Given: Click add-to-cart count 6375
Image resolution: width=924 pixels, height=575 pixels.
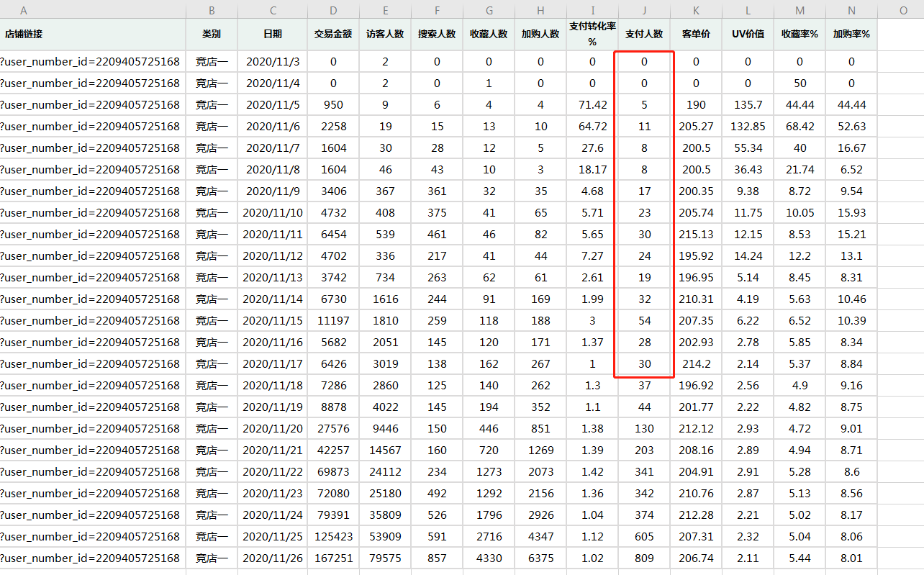Looking at the screenshot, I should tap(540, 558).
